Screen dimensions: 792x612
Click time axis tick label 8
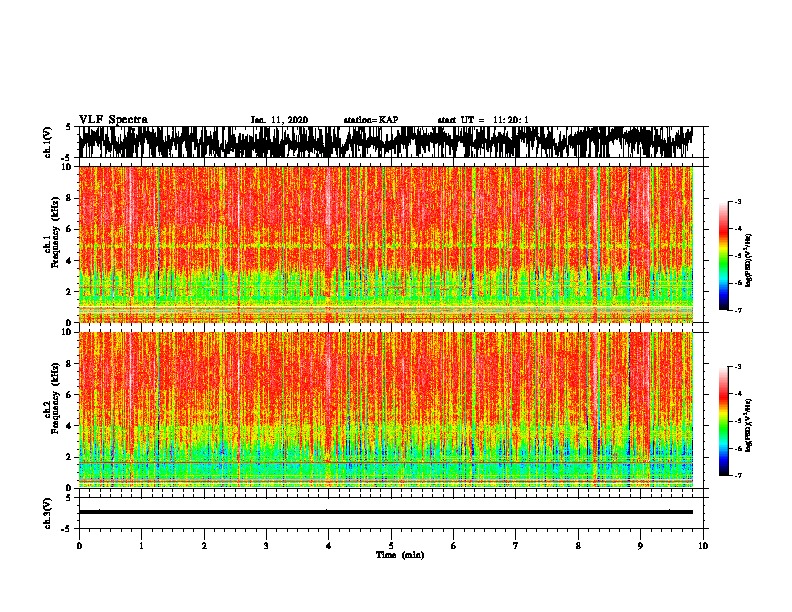(x=578, y=546)
